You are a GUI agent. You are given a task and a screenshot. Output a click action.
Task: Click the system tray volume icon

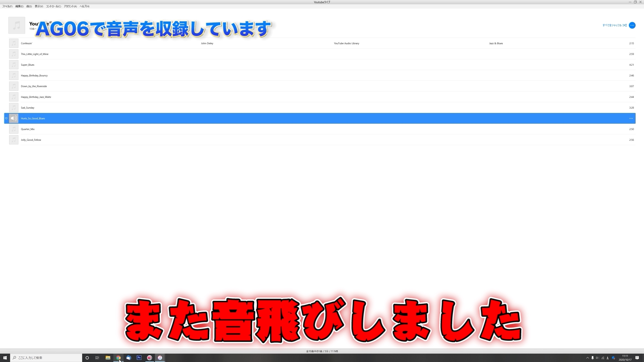point(597,358)
